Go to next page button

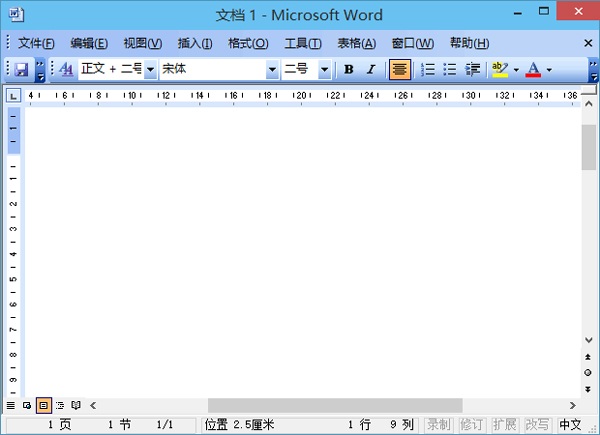tap(588, 389)
